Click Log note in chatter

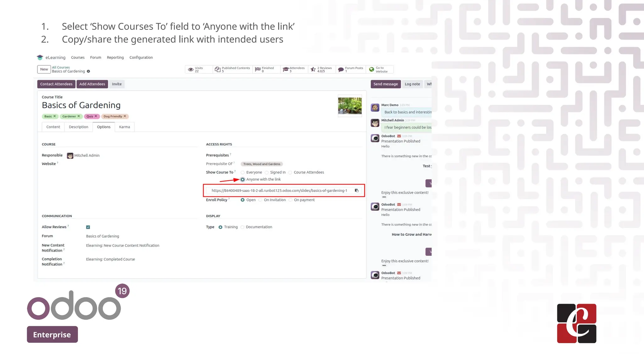(412, 84)
